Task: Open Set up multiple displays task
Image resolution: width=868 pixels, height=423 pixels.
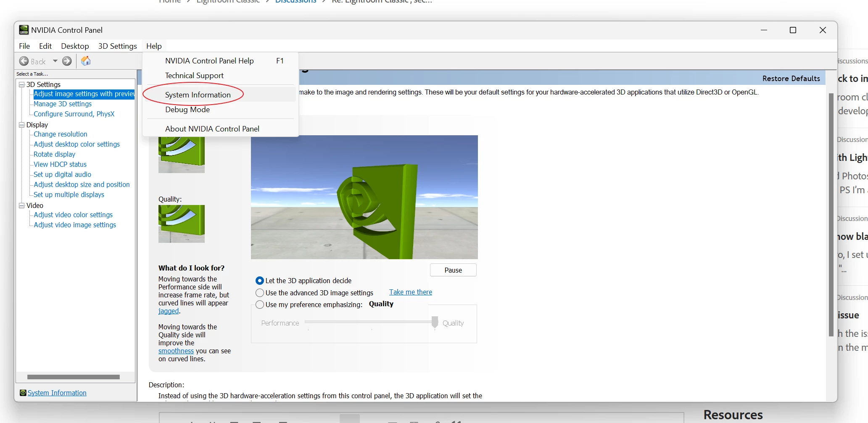Action: pos(69,194)
